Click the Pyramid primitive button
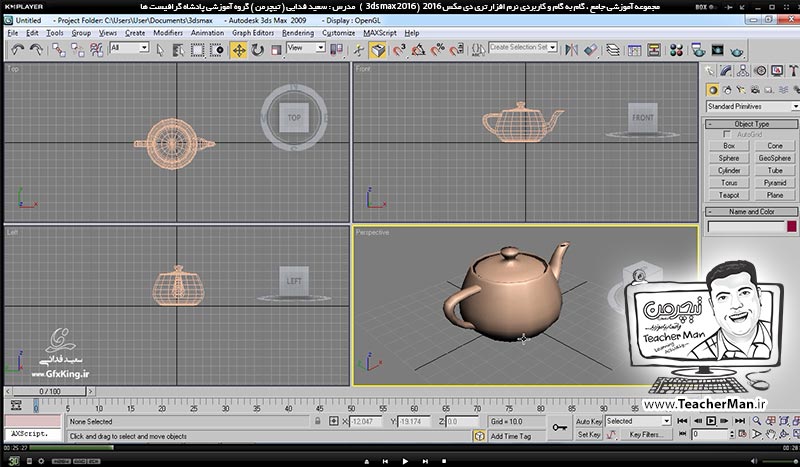Screen dimensions: 800x467 774,183
